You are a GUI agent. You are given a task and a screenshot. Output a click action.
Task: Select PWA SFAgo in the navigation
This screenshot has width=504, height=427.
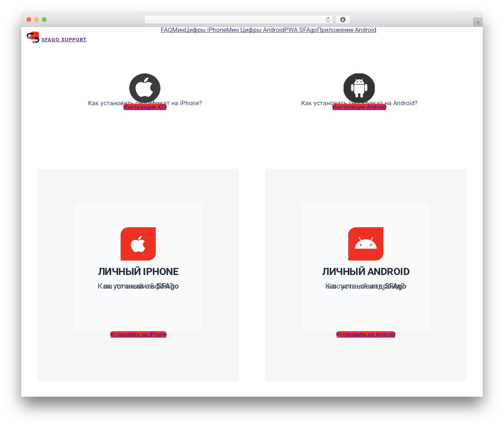[x=301, y=30]
